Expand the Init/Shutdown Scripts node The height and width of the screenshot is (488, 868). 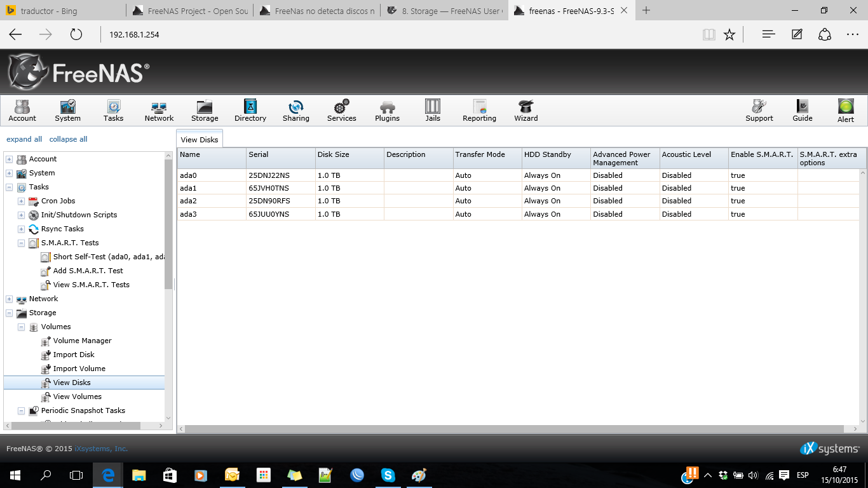point(21,215)
